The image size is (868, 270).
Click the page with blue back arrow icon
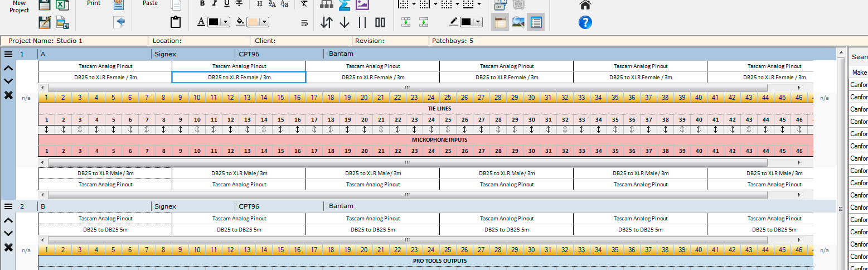pyautogui.click(x=118, y=22)
